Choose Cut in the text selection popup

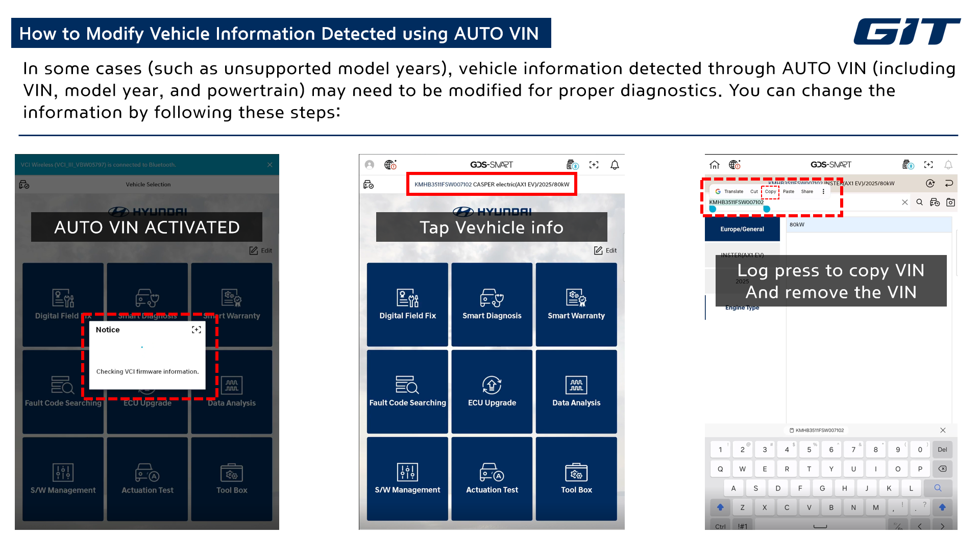[754, 191]
